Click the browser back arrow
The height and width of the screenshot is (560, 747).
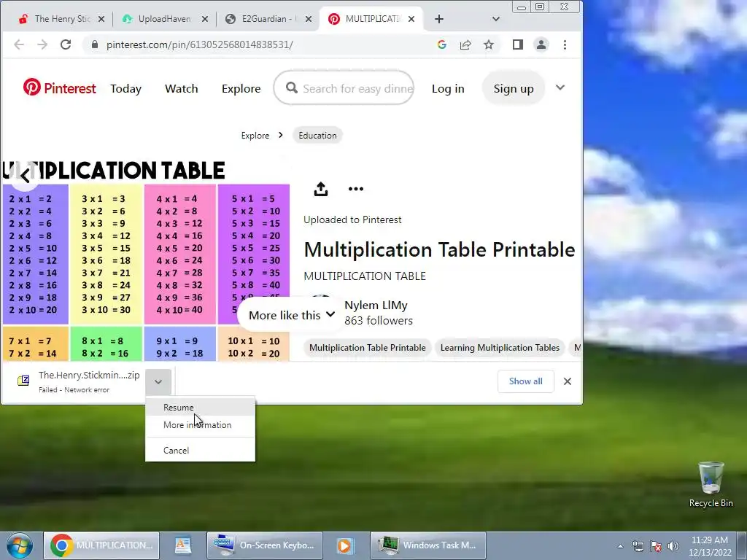[x=19, y=44]
